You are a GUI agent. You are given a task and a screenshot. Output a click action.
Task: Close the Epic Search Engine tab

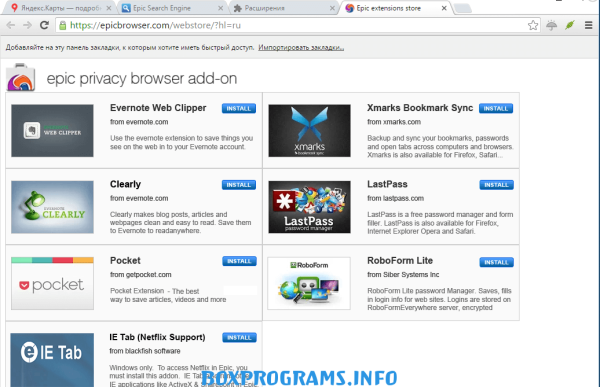tap(220, 8)
